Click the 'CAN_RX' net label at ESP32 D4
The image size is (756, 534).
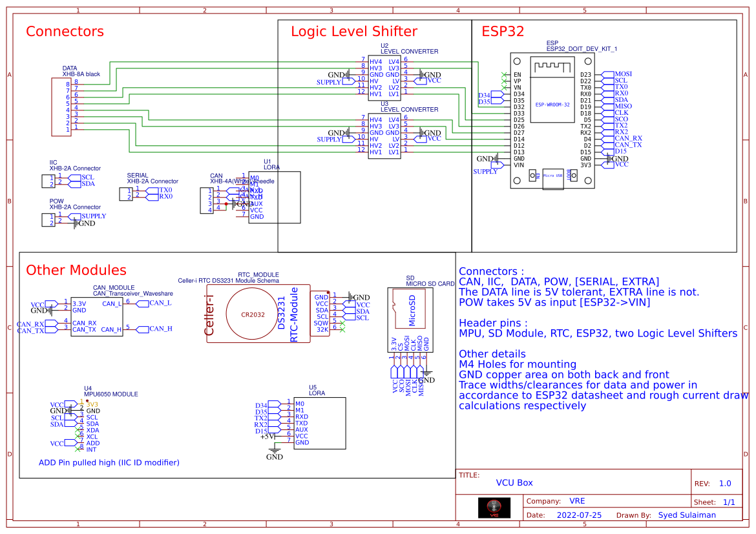coord(628,138)
